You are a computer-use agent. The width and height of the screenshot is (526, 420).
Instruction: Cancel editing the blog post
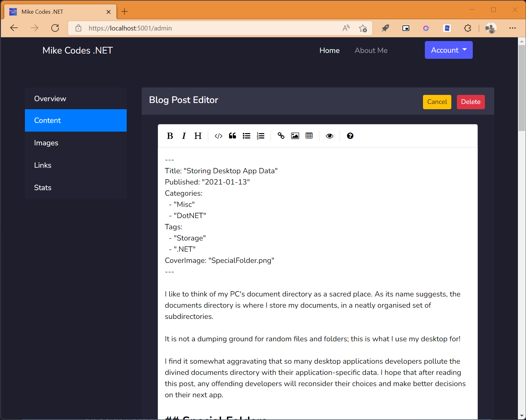[x=437, y=102]
